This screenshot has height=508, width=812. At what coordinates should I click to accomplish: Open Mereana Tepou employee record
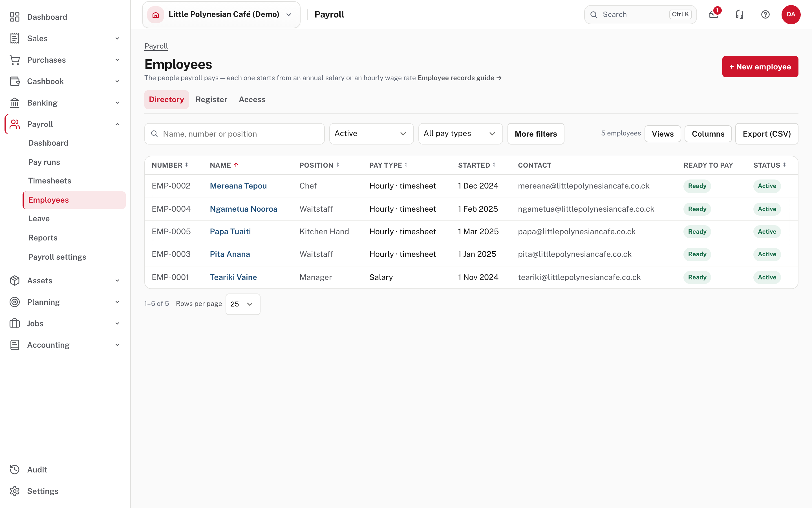pyautogui.click(x=238, y=186)
